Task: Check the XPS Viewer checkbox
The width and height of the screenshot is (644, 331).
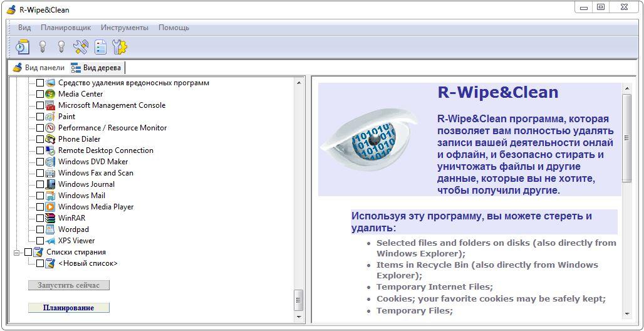Action: pos(40,241)
